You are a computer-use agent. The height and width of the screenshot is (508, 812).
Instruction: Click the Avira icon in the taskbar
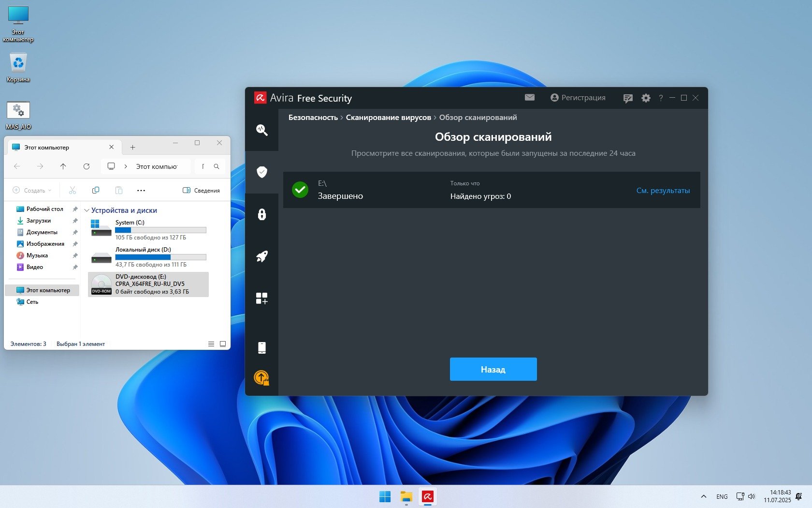tap(427, 496)
